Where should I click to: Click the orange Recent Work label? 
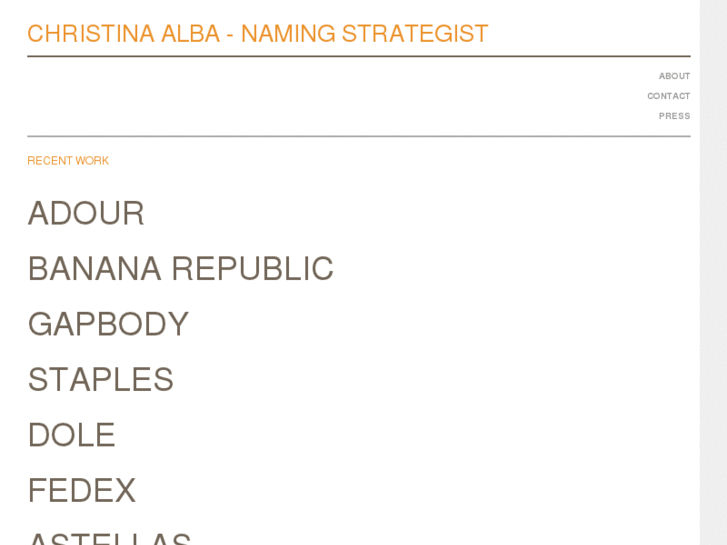(68, 161)
